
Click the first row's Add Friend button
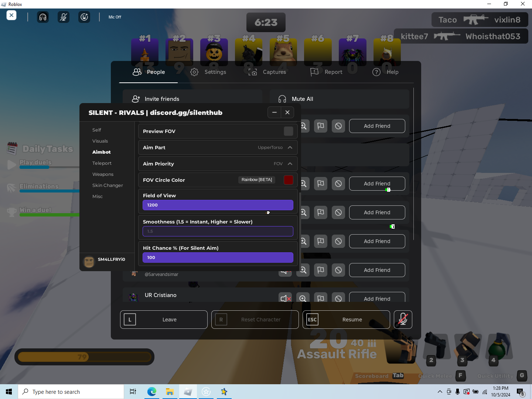point(377,126)
